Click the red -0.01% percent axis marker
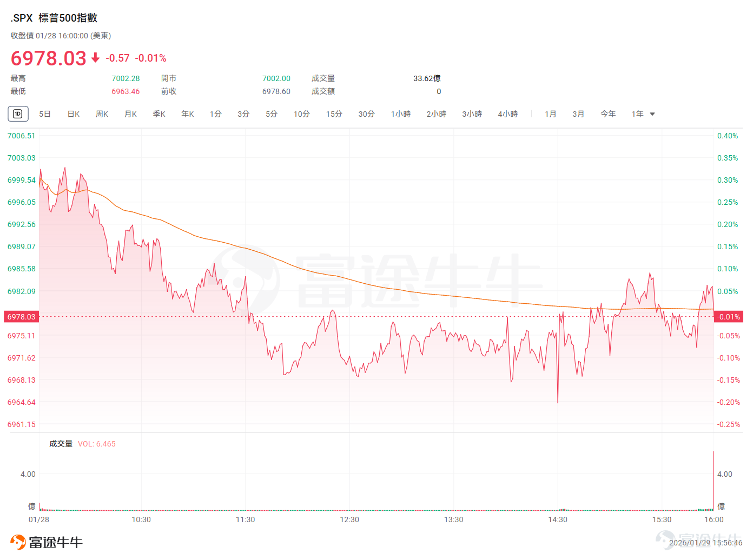This screenshot has height=560, width=753. [x=729, y=317]
